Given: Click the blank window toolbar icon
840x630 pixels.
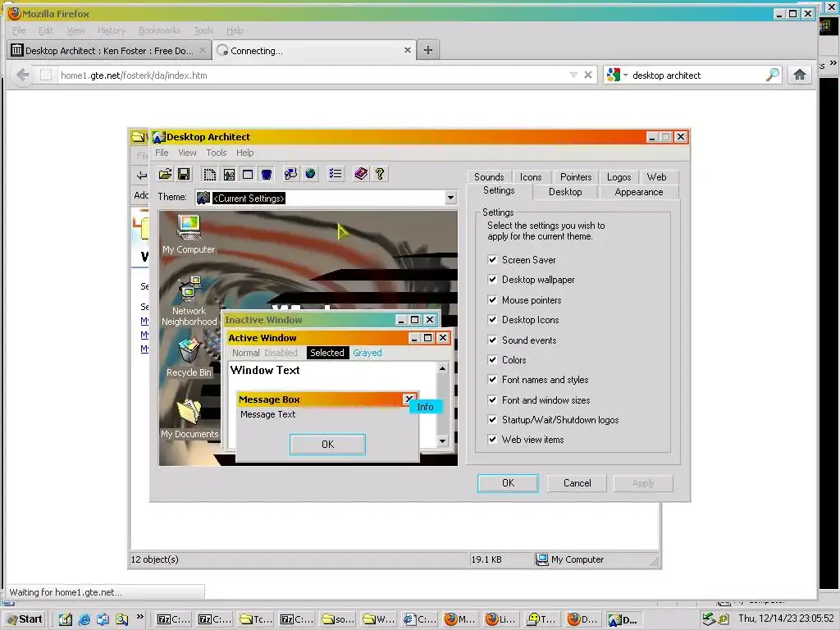Looking at the screenshot, I should [x=248, y=174].
